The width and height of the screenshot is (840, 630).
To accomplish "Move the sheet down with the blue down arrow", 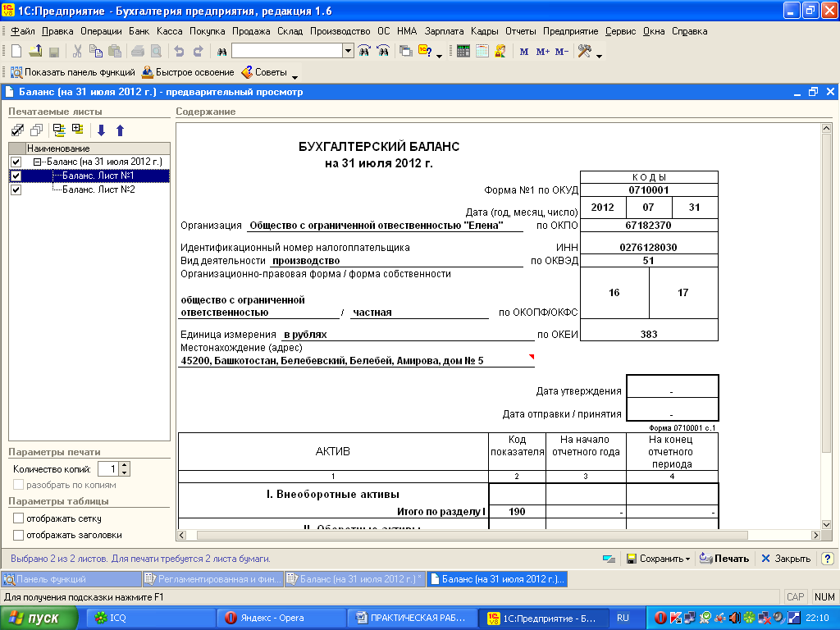I will [x=101, y=130].
